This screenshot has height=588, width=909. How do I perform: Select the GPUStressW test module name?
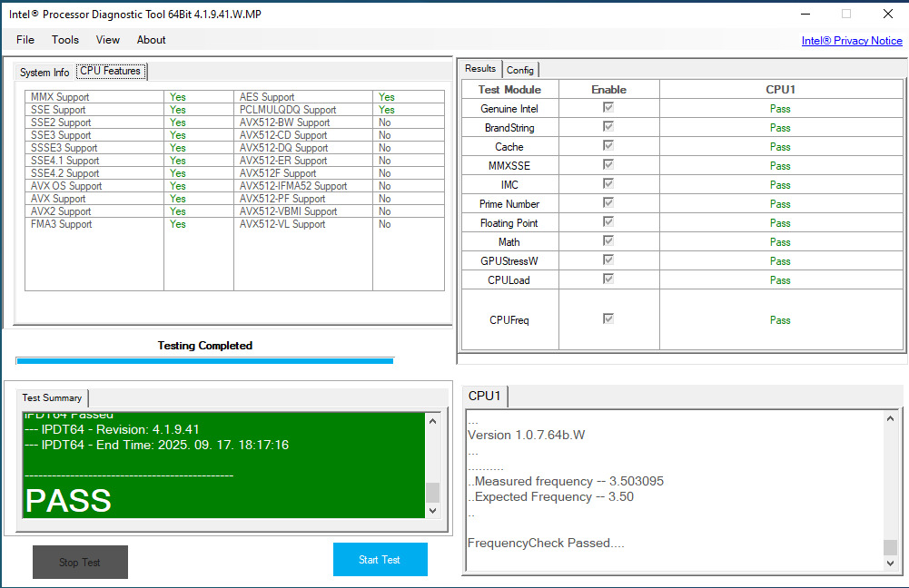[509, 261]
